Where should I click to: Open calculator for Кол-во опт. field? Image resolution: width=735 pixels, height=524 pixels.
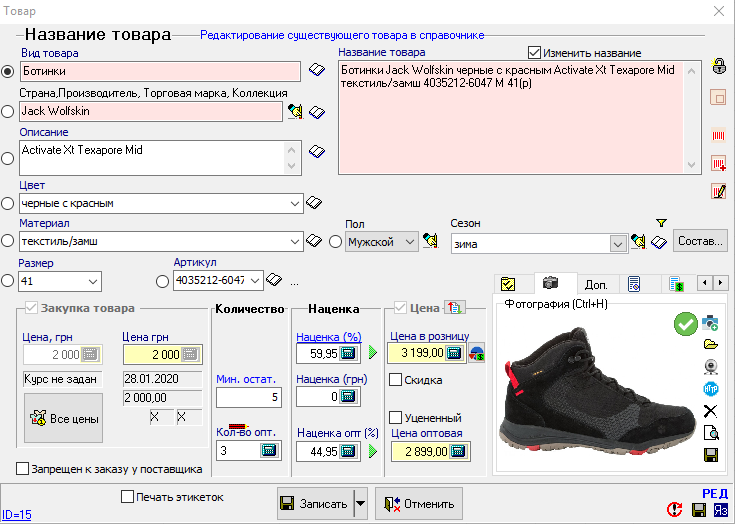coord(269,450)
